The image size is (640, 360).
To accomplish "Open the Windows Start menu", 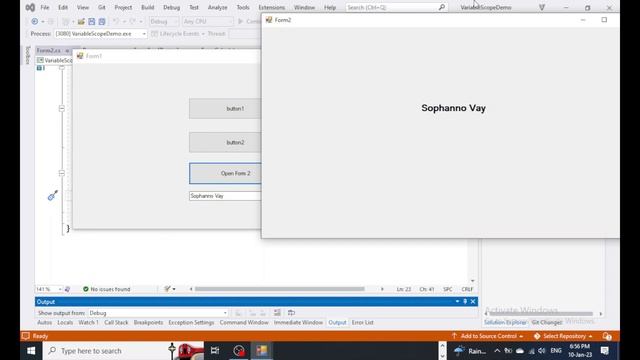I will (x=31, y=351).
